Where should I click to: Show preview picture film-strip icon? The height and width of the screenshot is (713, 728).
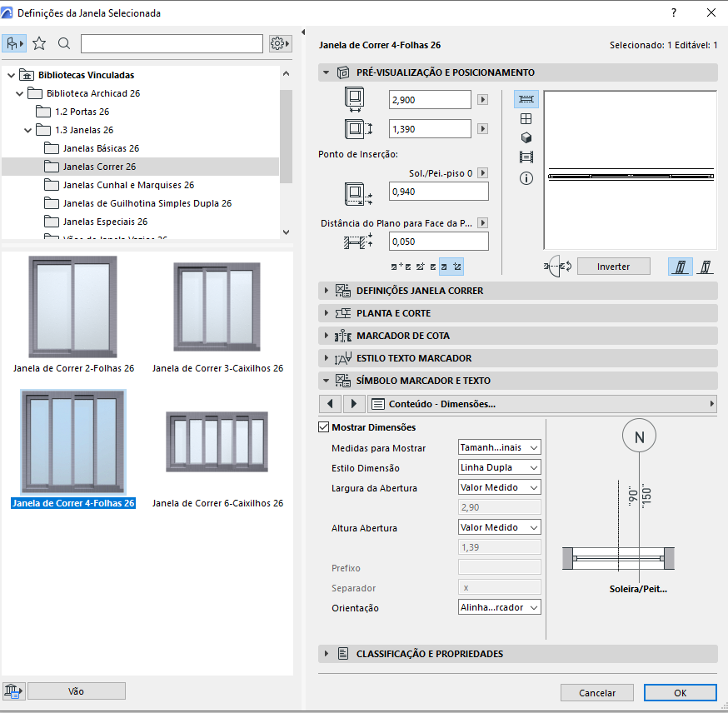[x=526, y=157]
